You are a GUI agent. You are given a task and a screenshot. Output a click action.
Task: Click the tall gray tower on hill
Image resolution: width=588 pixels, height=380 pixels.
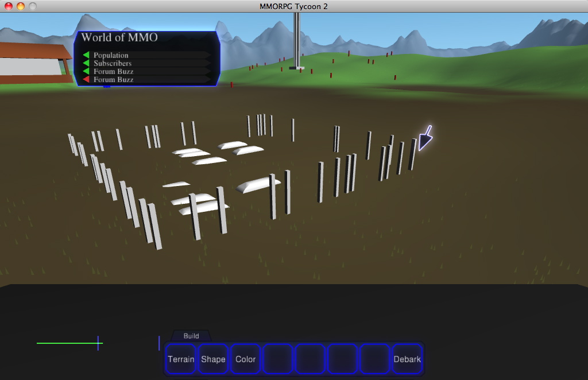coord(297,41)
